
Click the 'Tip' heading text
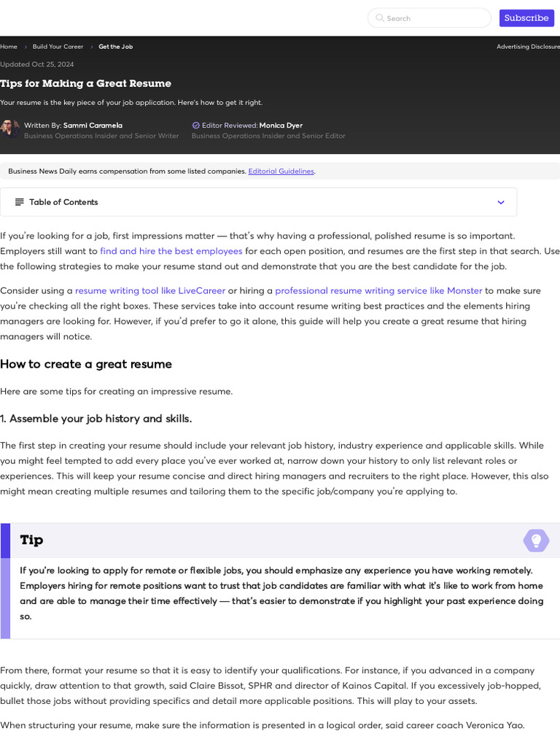[x=31, y=540]
